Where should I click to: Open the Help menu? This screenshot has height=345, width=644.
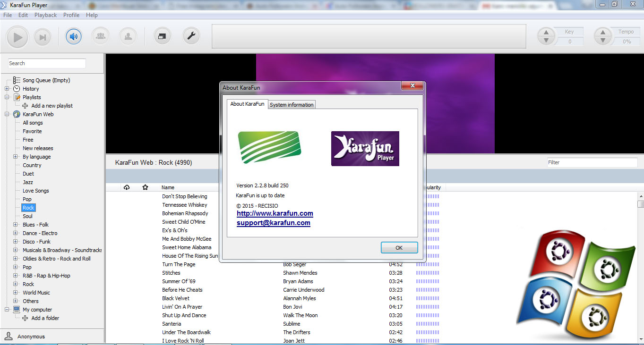pos(92,15)
